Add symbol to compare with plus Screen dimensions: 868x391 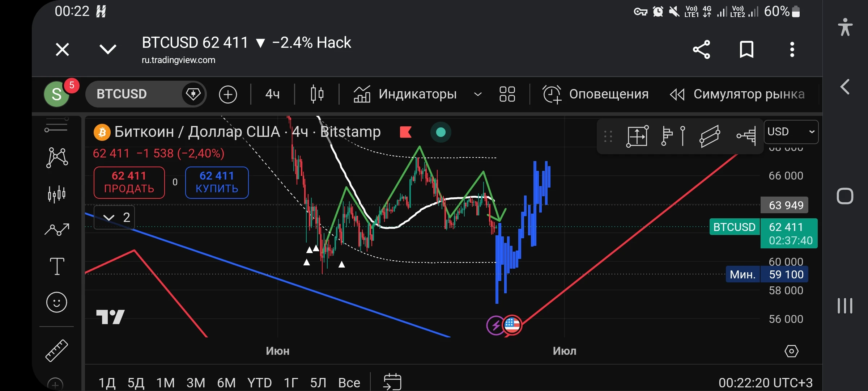228,94
